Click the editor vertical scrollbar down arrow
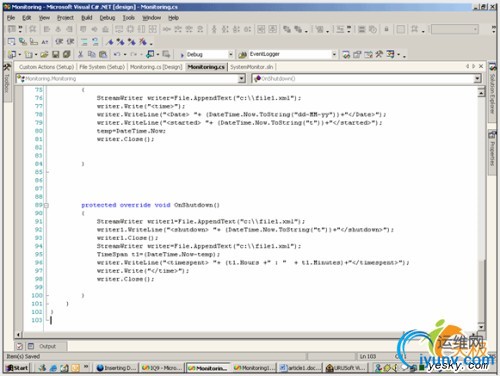Image resolution: width=500 pixels, height=376 pixels. tap(481, 327)
